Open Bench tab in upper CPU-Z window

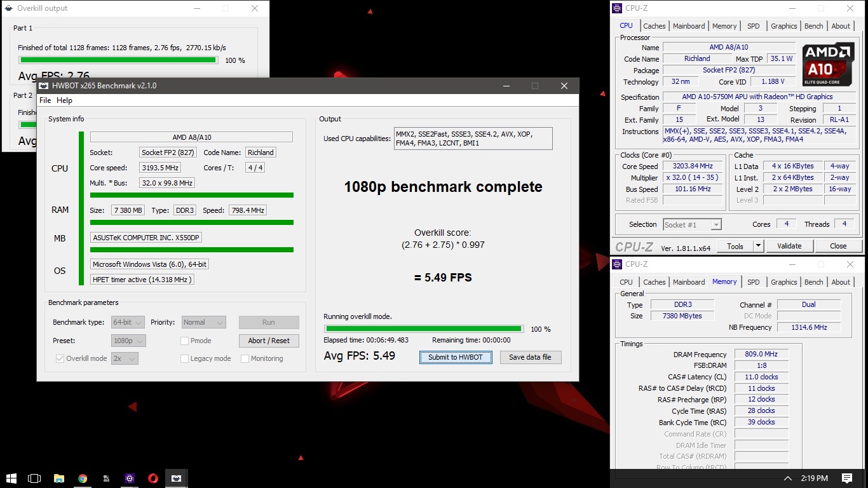click(814, 26)
